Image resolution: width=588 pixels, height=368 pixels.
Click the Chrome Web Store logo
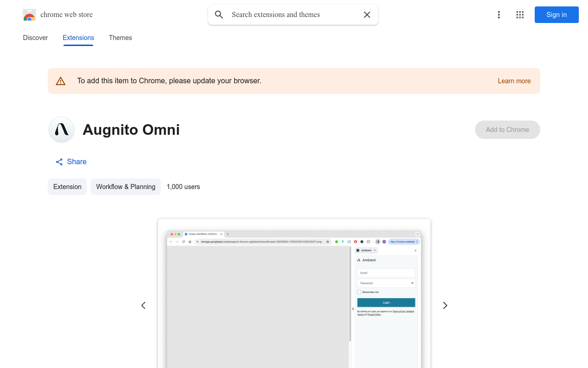[29, 15]
